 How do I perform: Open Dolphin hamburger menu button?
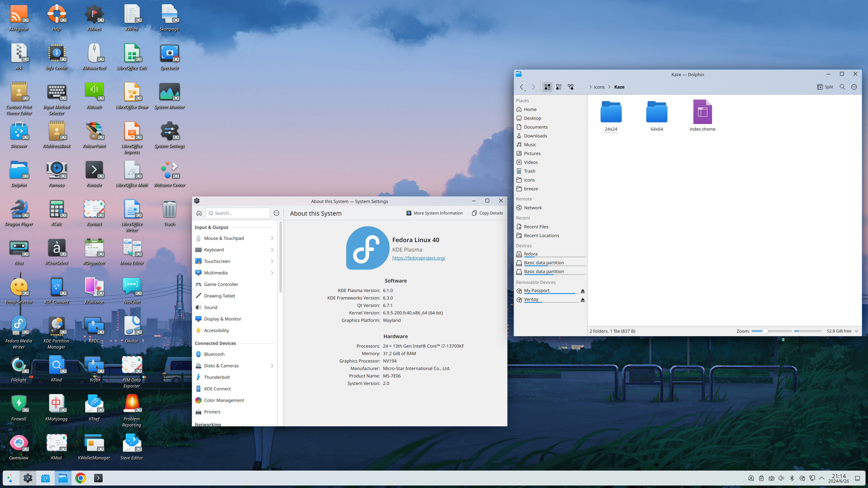tap(854, 87)
